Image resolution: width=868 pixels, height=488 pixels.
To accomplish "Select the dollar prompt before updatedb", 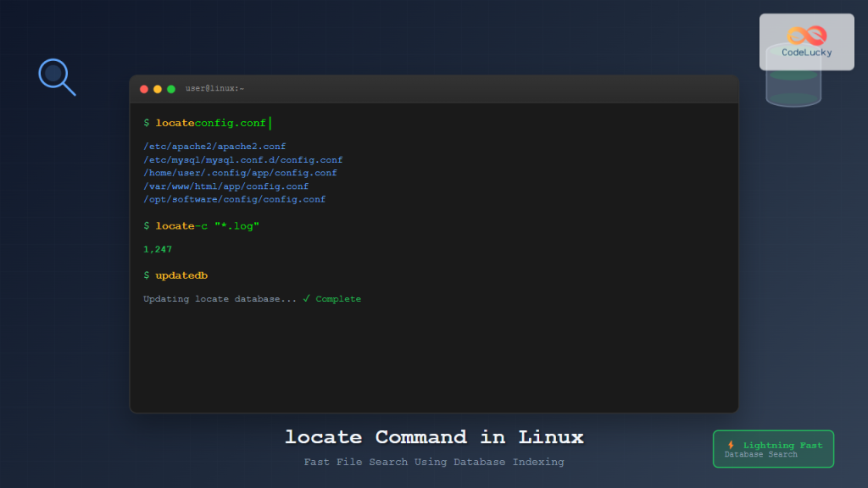I will 145,274.
